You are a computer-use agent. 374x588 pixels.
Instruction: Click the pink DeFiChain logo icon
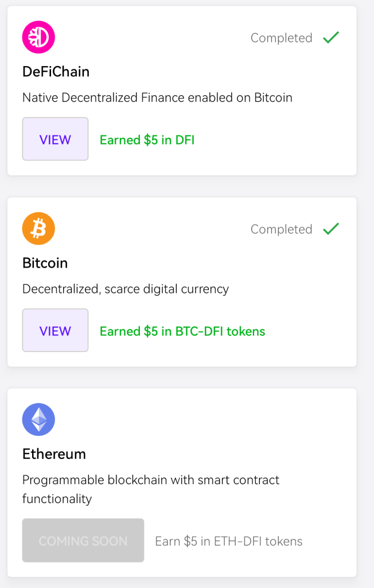point(38,37)
